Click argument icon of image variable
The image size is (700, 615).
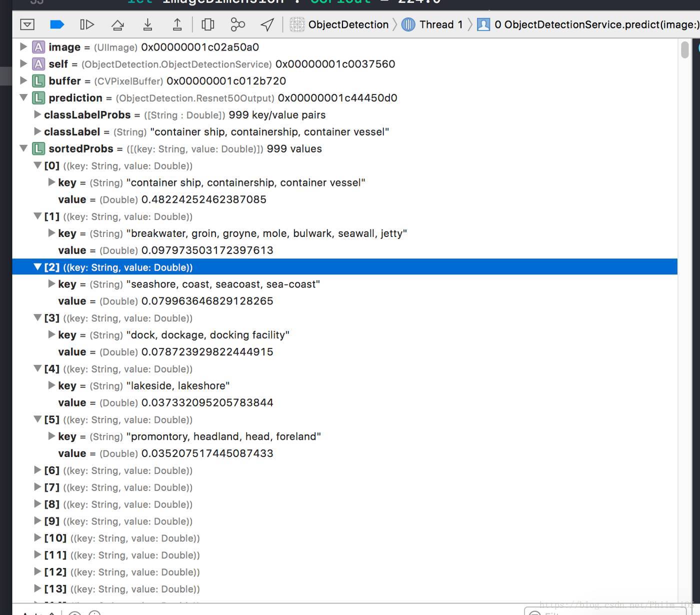click(x=38, y=47)
